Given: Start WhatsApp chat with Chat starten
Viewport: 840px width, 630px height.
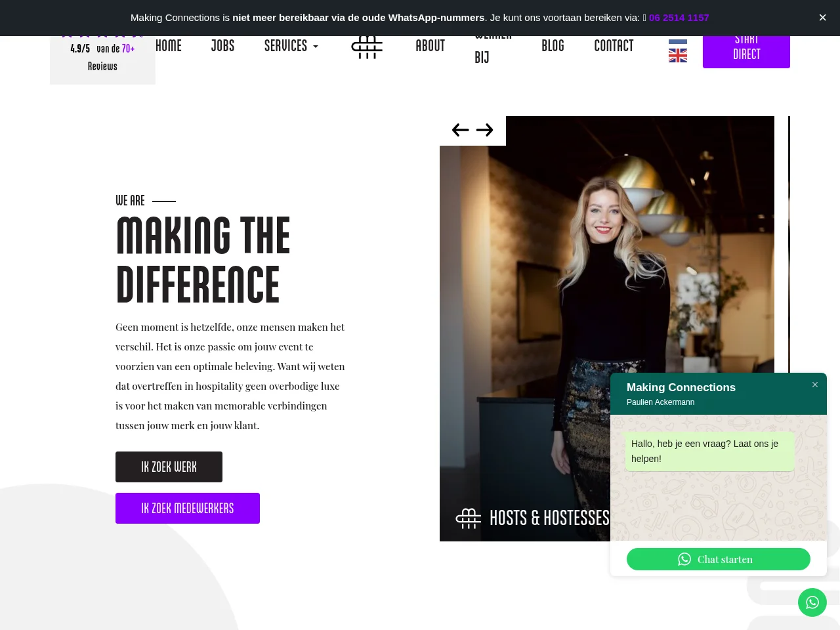Looking at the screenshot, I should pyautogui.click(x=719, y=559).
